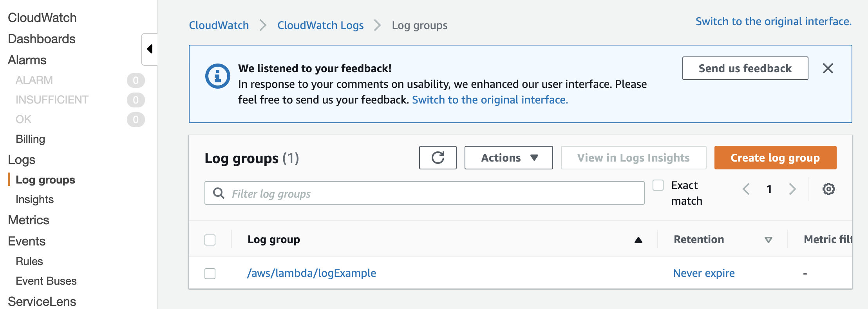Open CloudWatch in the sidebar

tap(42, 18)
